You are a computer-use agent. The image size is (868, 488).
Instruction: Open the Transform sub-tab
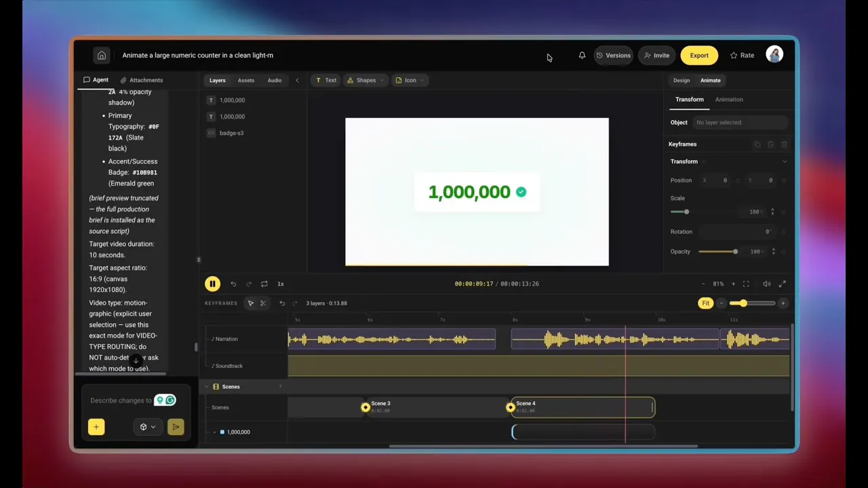[x=690, y=100]
